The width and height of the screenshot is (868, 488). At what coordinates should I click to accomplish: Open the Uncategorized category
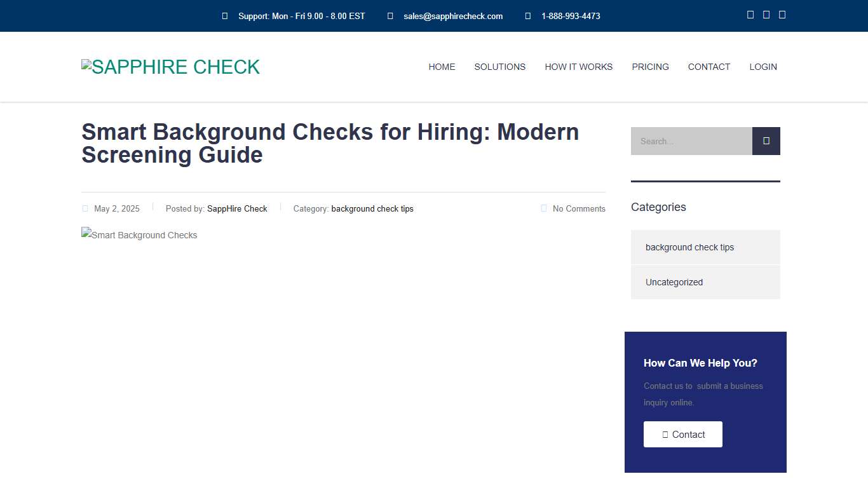(x=674, y=282)
